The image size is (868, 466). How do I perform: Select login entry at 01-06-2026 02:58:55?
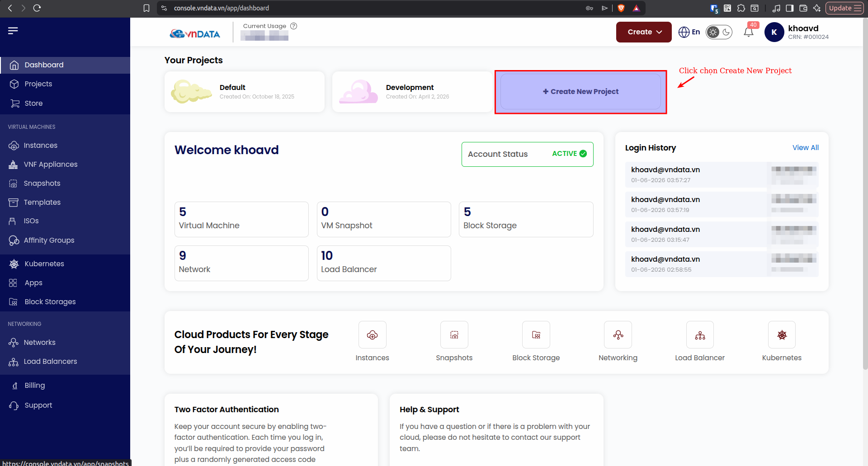pos(722,264)
